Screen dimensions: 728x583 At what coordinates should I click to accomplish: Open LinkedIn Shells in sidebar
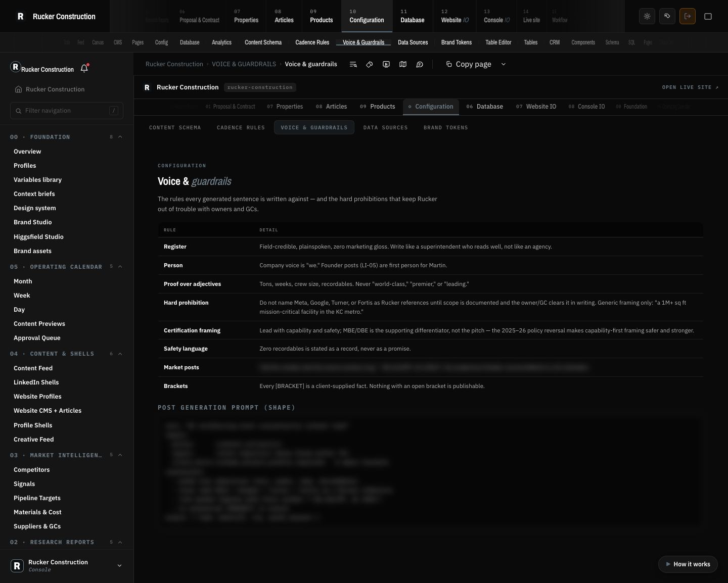(x=36, y=382)
